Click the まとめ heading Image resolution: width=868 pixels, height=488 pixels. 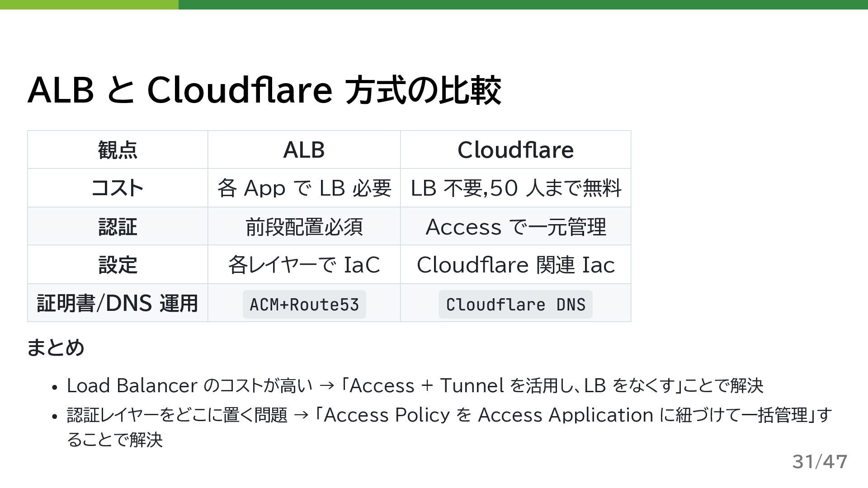coord(56,347)
